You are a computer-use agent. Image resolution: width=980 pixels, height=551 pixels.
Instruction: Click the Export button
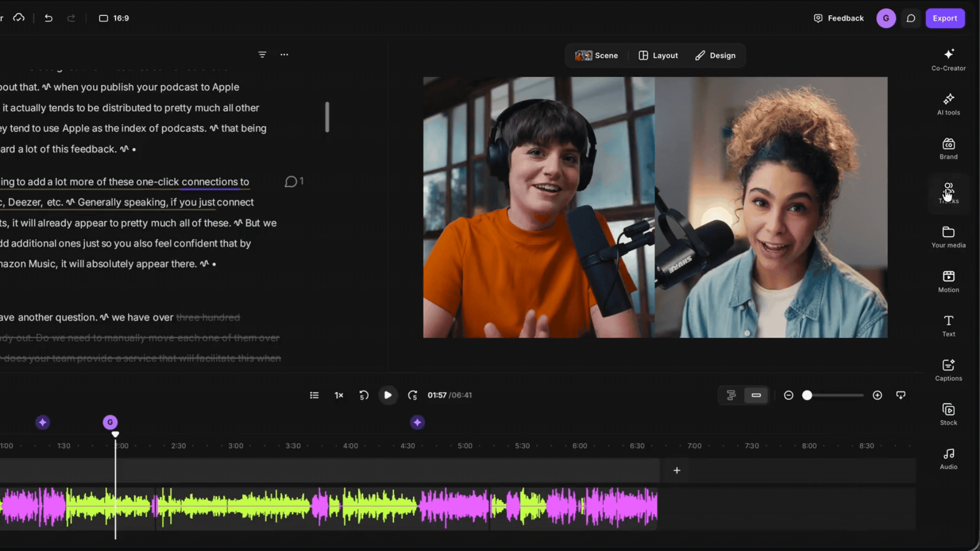click(x=945, y=18)
